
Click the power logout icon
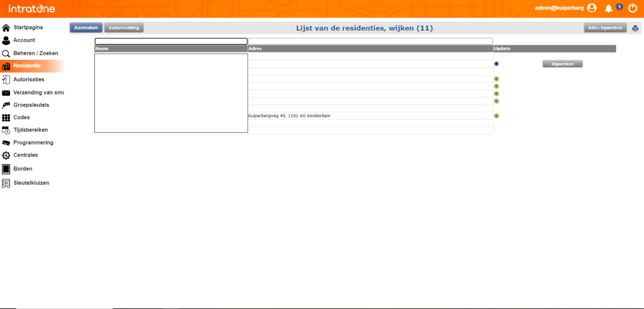(633, 8)
